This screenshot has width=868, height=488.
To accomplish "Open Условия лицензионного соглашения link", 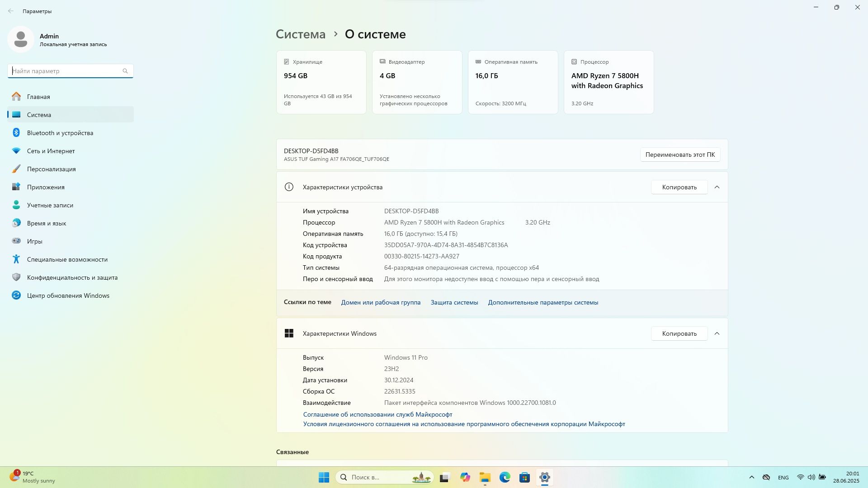I will [x=464, y=424].
